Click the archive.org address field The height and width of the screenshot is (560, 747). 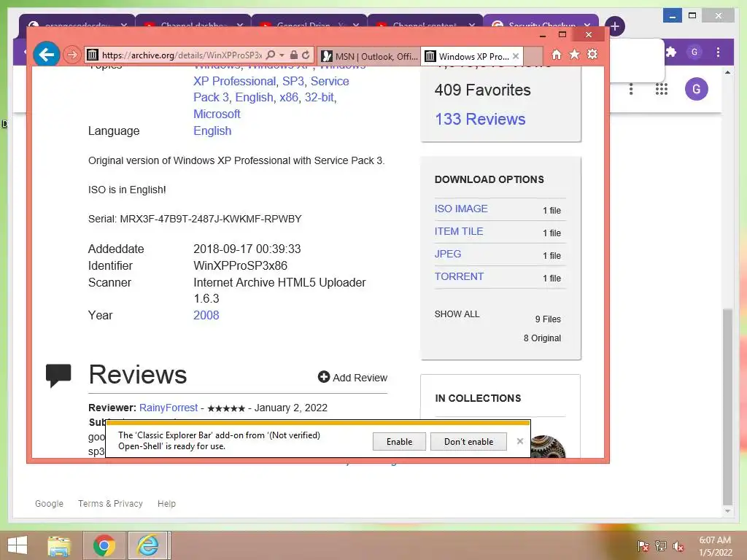[x=182, y=55]
